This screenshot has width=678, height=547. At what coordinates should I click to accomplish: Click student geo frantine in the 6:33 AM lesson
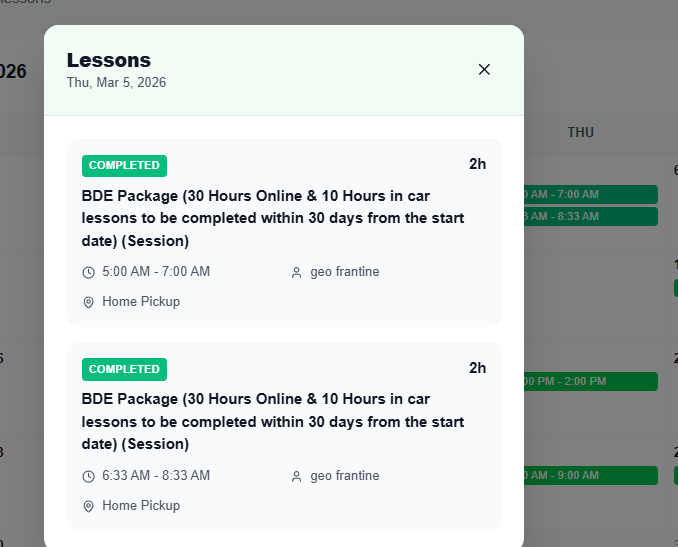pos(345,476)
